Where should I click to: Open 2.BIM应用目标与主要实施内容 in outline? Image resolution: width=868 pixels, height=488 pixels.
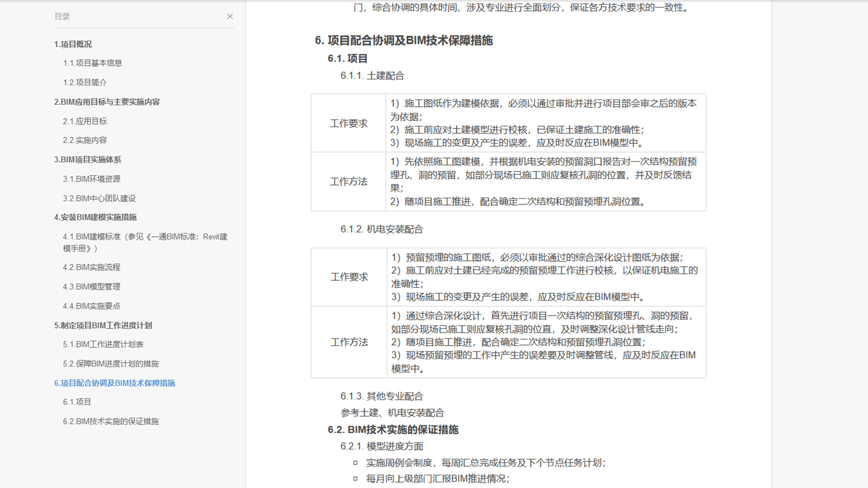click(x=107, y=102)
